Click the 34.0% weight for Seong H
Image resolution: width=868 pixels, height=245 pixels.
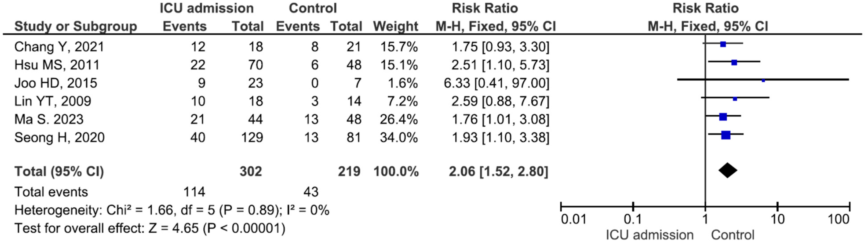click(399, 137)
